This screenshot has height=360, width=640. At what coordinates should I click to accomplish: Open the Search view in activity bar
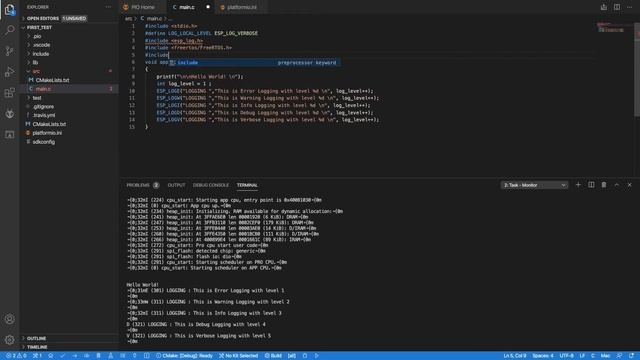coord(9,30)
